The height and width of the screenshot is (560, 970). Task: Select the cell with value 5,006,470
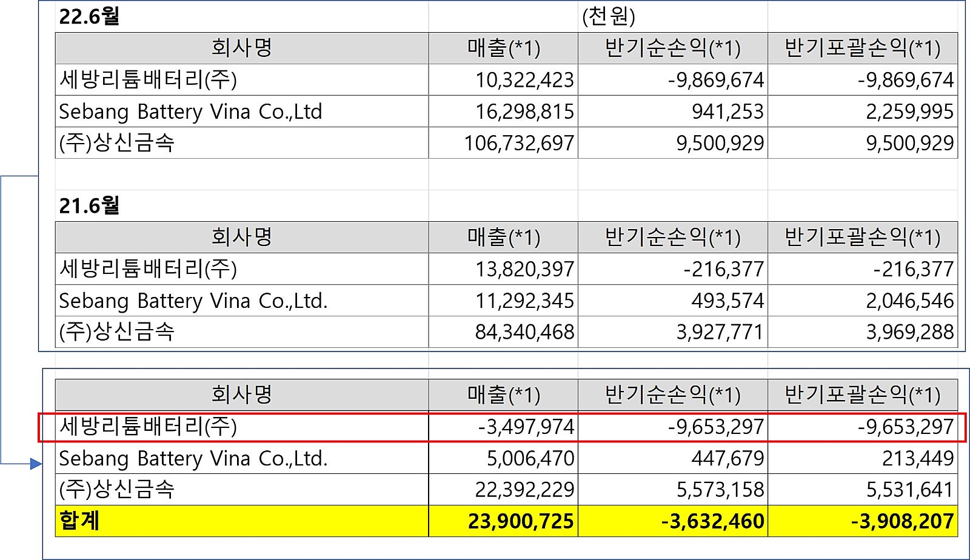pos(503,458)
